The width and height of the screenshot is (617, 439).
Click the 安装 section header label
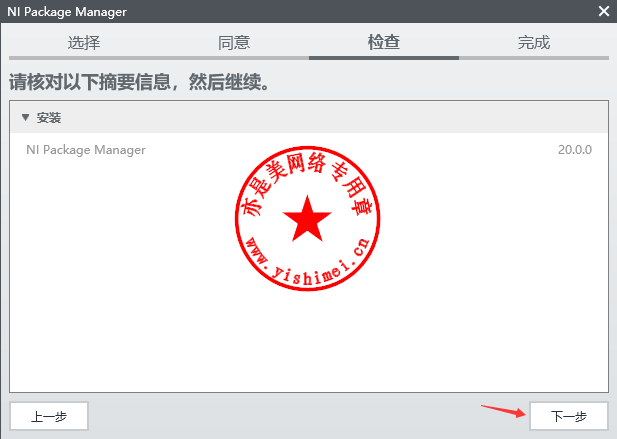[49, 118]
